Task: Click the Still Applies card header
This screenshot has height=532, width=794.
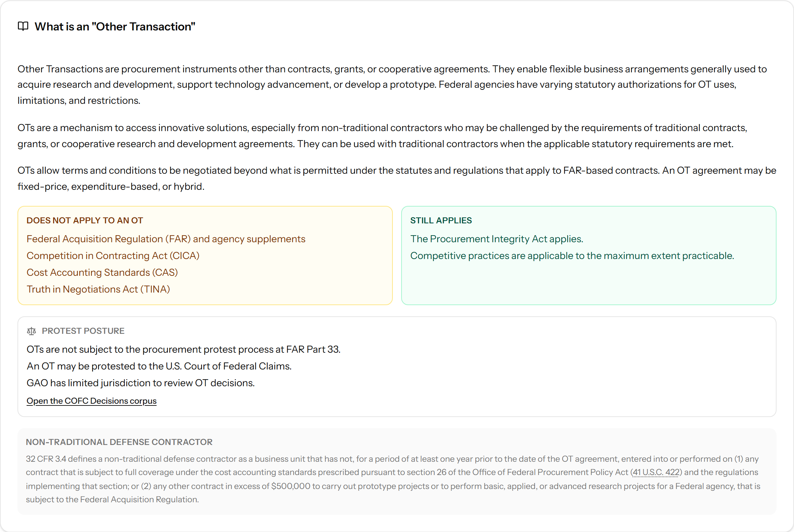Action: coord(441,221)
